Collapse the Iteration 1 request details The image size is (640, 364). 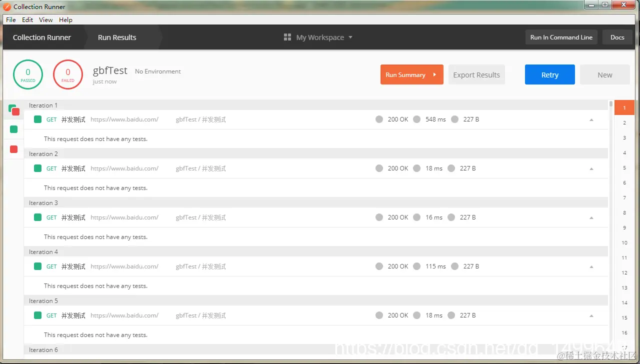point(591,120)
